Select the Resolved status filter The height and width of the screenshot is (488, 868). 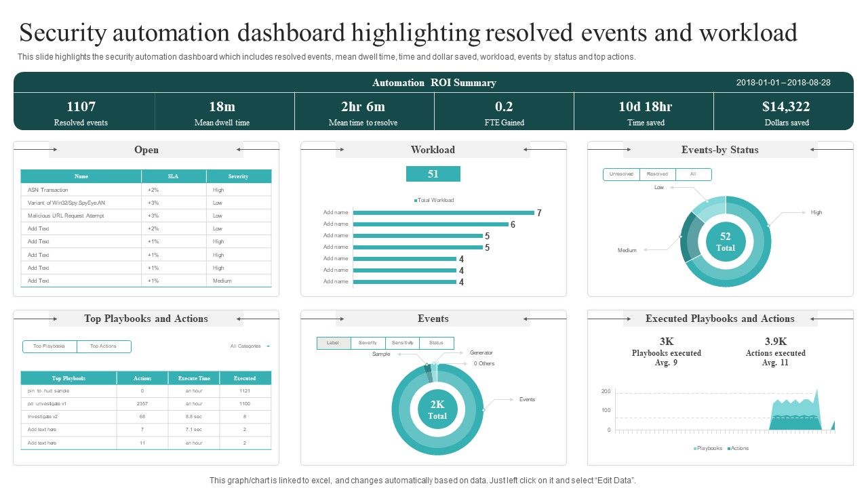click(x=657, y=174)
